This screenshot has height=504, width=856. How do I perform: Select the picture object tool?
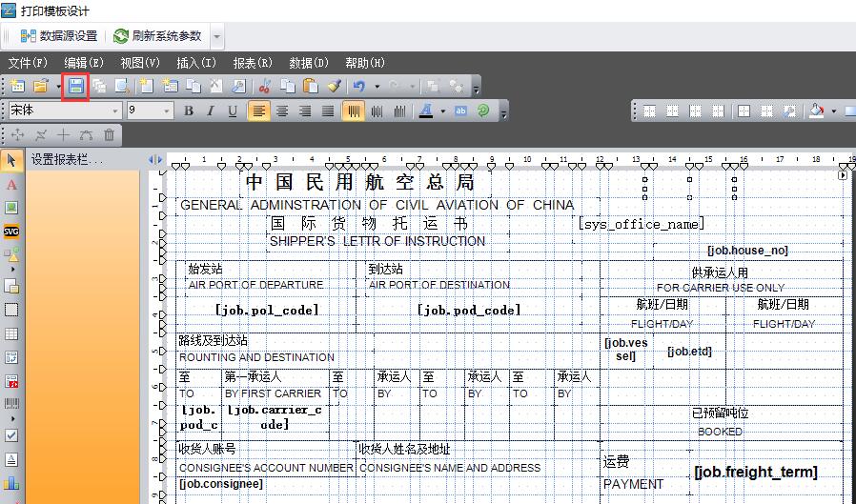tap(11, 208)
